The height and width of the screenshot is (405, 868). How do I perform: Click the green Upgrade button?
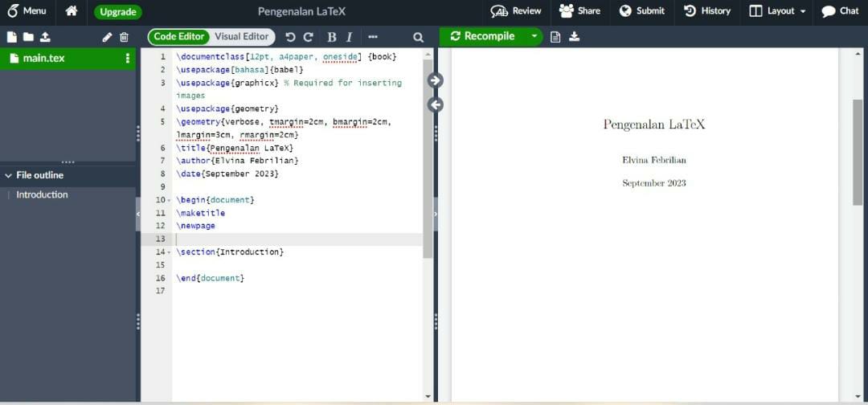coord(118,11)
